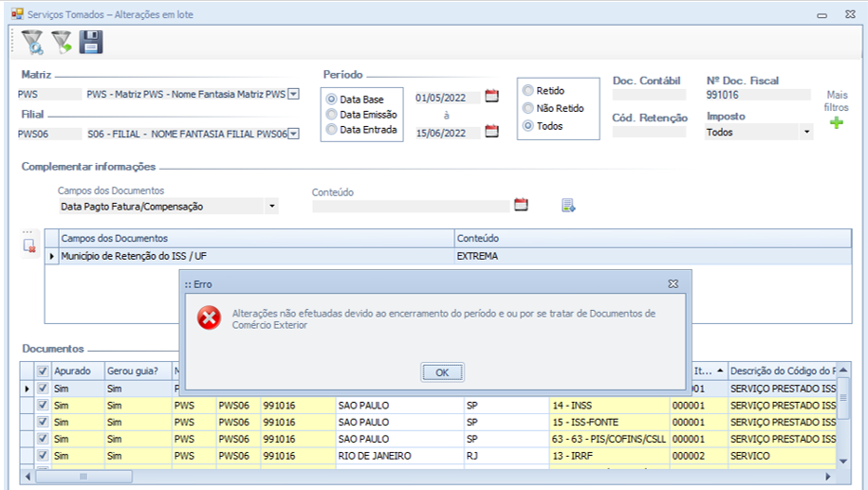Click the delete row icon left of grid
Screen dimensions: 868x490
click(x=29, y=246)
